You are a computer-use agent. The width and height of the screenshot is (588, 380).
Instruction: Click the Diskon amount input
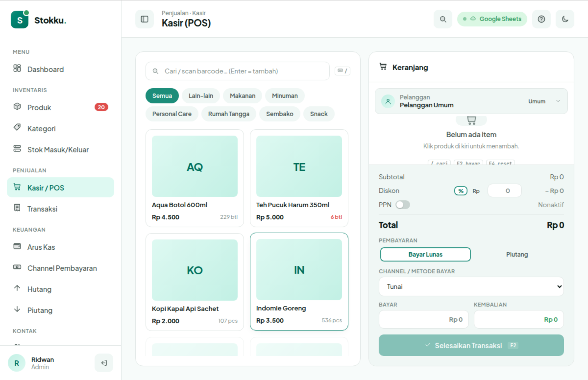coord(504,191)
